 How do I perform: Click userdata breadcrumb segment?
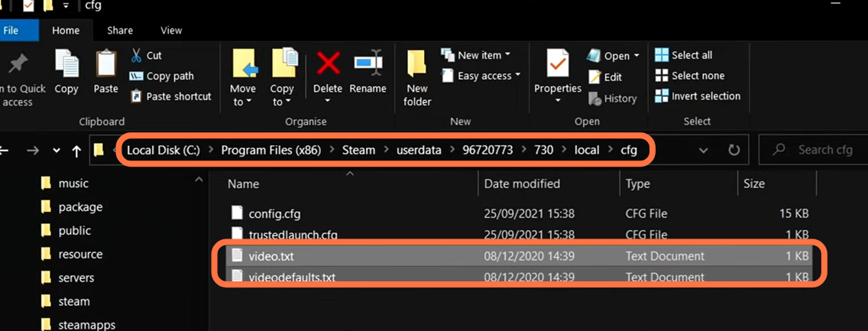[x=419, y=150]
